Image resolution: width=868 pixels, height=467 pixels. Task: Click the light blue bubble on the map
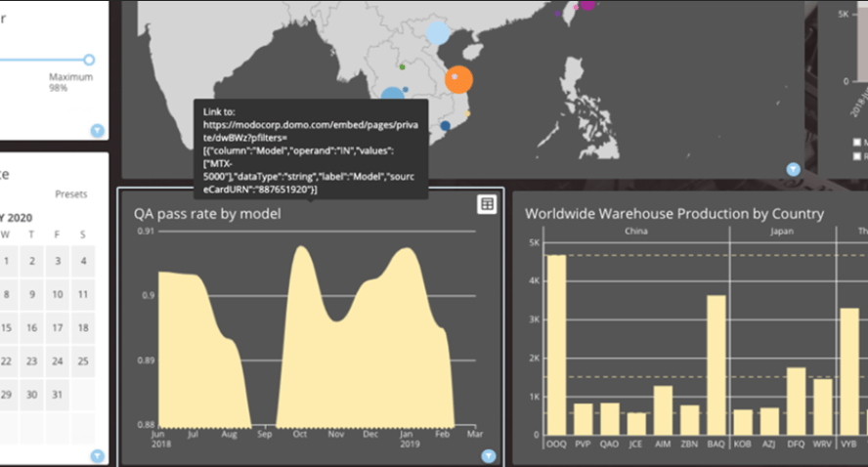point(438,33)
